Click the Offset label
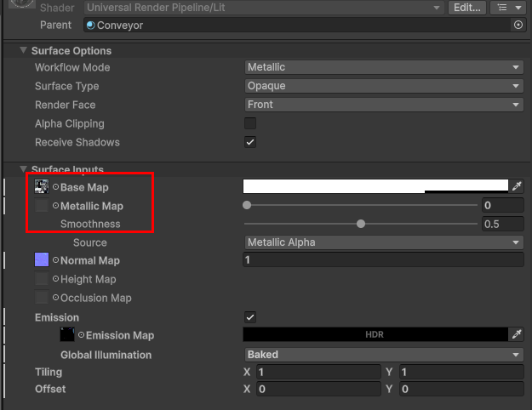Viewport: 532px width, 410px height. click(x=50, y=389)
